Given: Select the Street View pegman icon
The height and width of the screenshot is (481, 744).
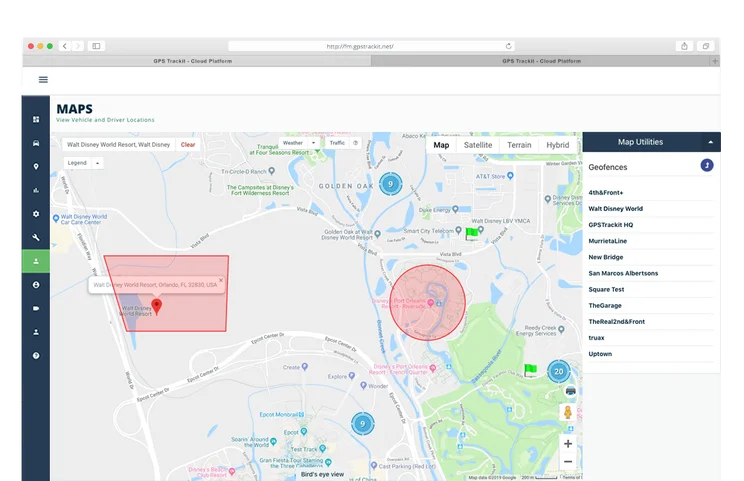Looking at the screenshot, I should [567, 412].
